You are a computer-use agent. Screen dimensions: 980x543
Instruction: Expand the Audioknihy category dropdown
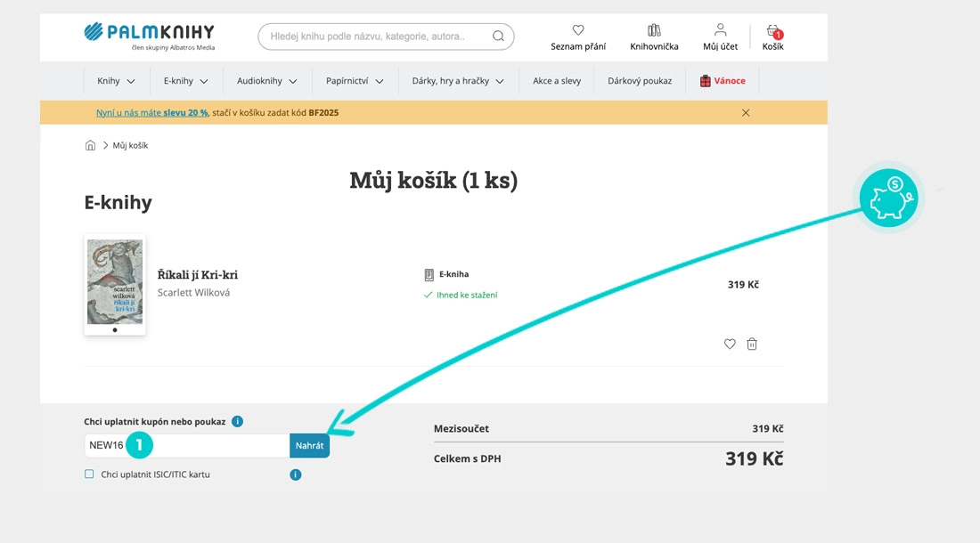[267, 80]
